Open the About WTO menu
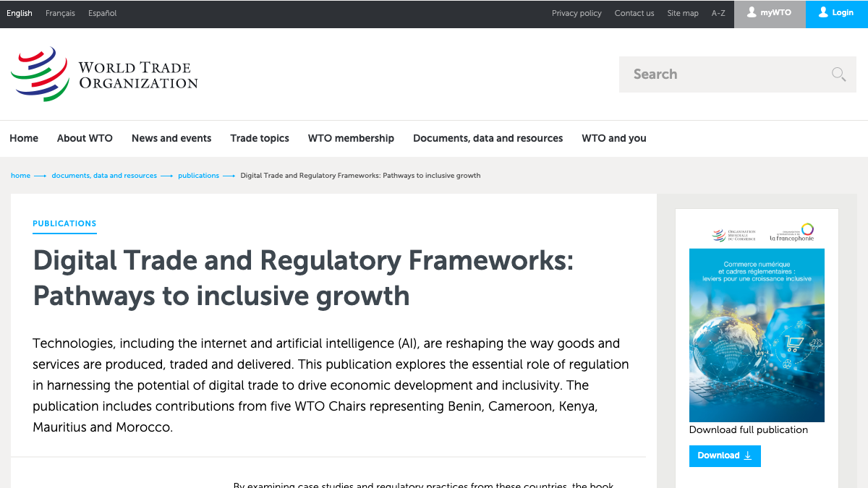 point(85,138)
